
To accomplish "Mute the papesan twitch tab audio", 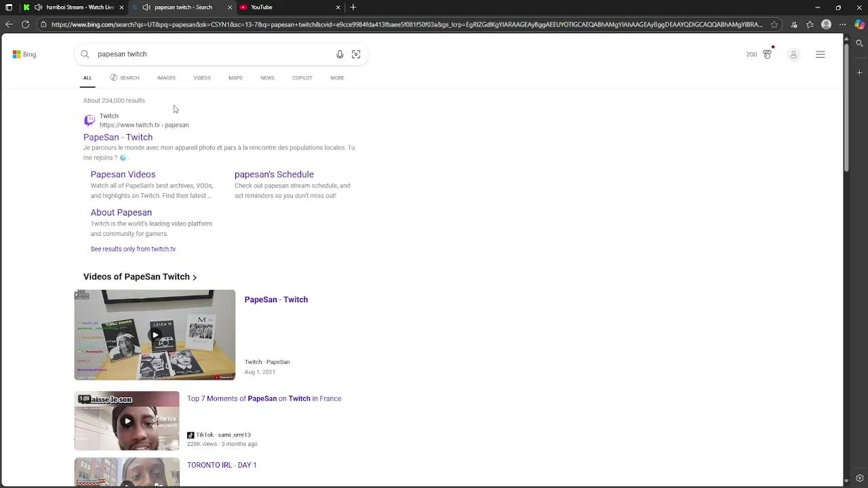I will (x=146, y=7).
